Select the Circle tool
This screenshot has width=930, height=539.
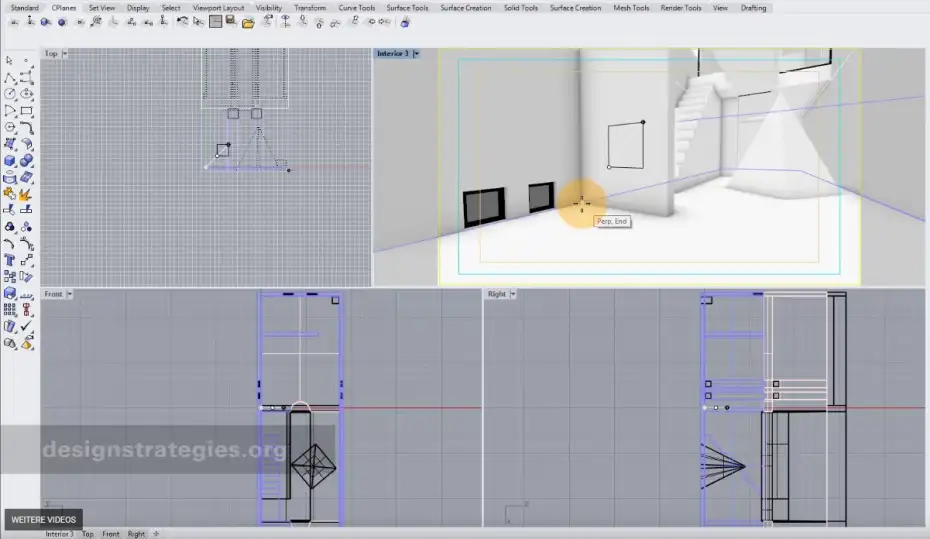[x=9, y=94]
